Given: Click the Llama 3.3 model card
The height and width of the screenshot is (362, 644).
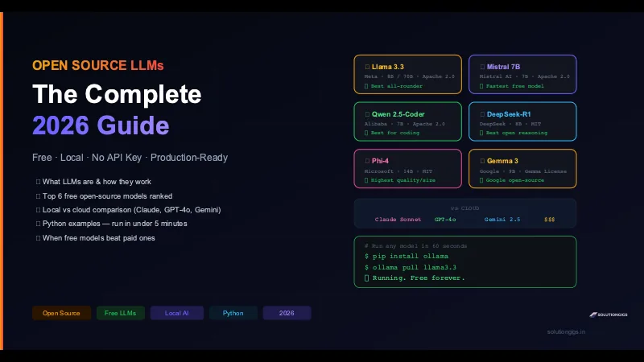Looking at the screenshot, I should coord(407,74).
